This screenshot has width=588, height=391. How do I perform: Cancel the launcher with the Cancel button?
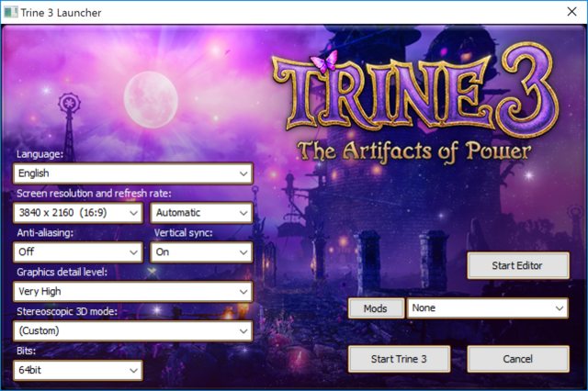click(x=518, y=359)
